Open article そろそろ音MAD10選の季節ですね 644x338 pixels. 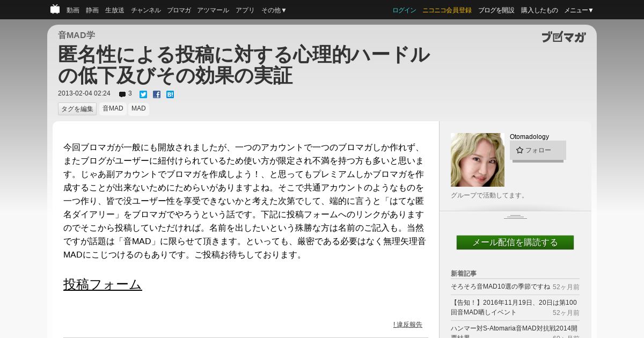(500, 287)
